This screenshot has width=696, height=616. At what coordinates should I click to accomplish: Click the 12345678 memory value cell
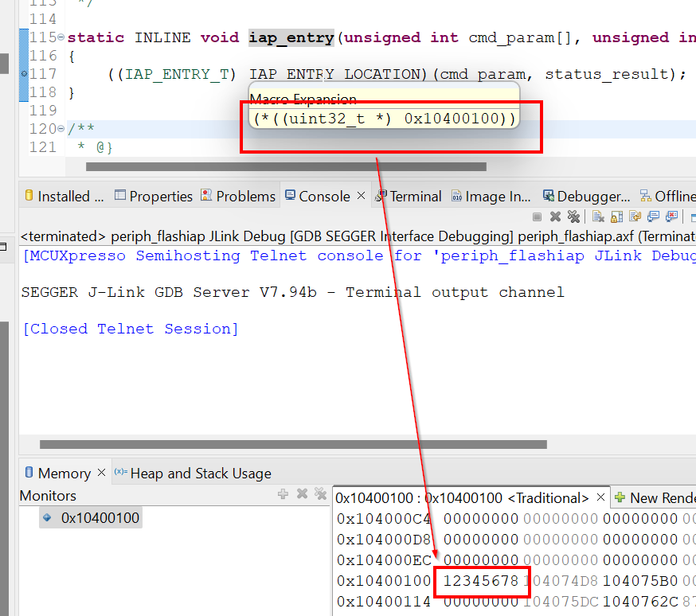[481, 581]
